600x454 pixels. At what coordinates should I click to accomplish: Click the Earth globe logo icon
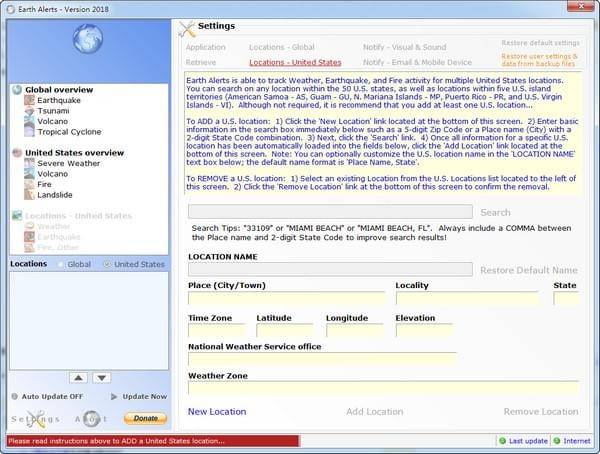click(88, 40)
